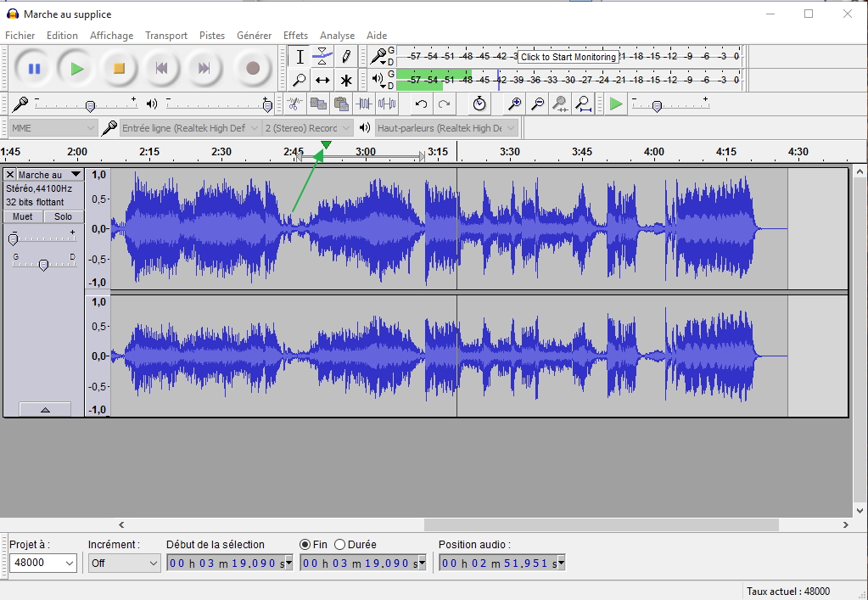The image size is (868, 600).
Task: Collapse the track with the bottom arrow button
Action: (x=45, y=410)
